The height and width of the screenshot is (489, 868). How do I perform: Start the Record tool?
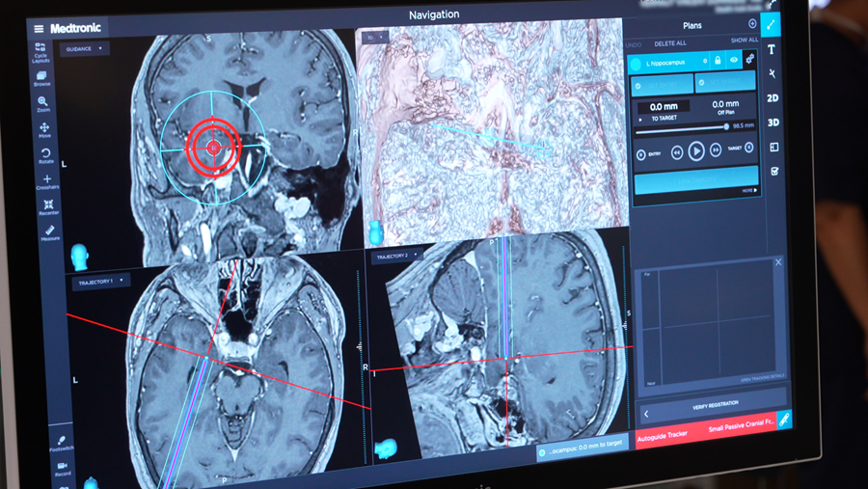pyautogui.click(x=63, y=469)
